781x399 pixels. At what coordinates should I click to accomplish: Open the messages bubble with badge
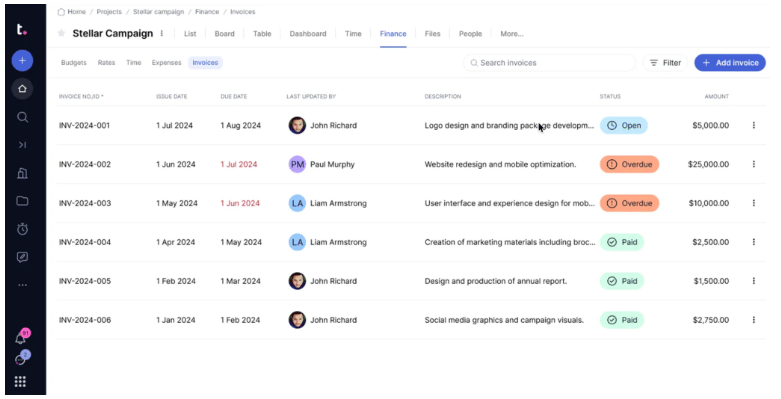tap(20, 359)
